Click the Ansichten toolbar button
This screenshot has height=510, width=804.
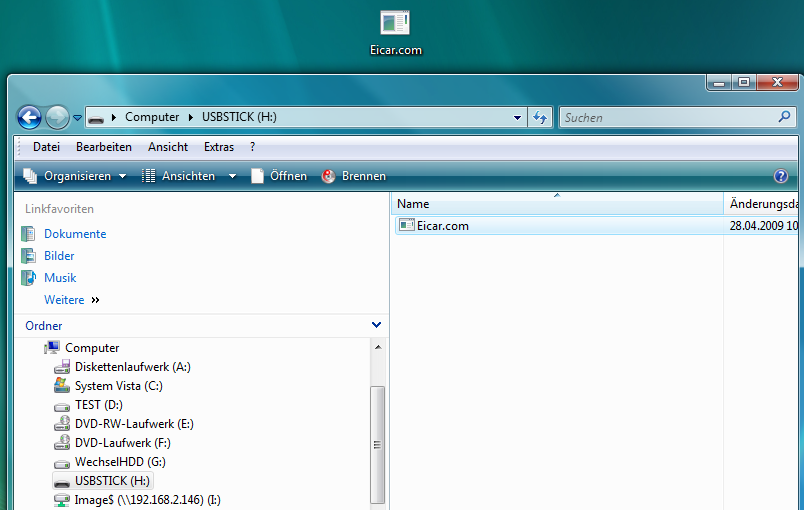pyautogui.click(x=178, y=176)
